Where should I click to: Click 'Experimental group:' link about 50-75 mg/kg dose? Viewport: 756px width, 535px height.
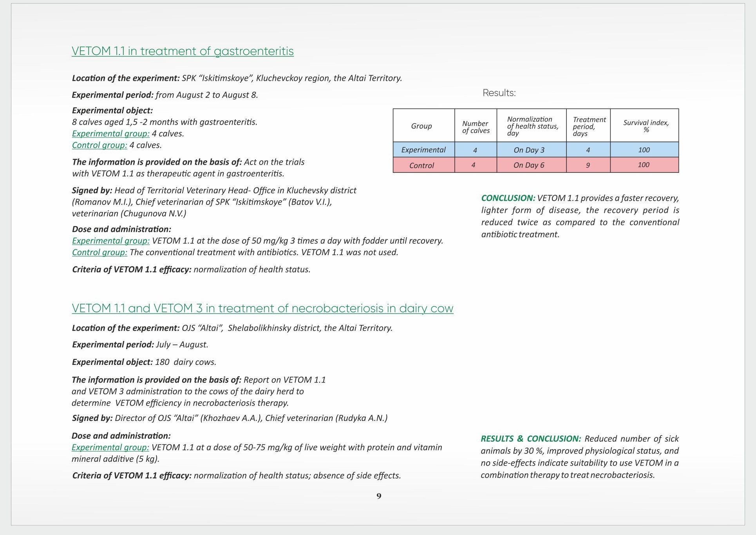(x=110, y=447)
